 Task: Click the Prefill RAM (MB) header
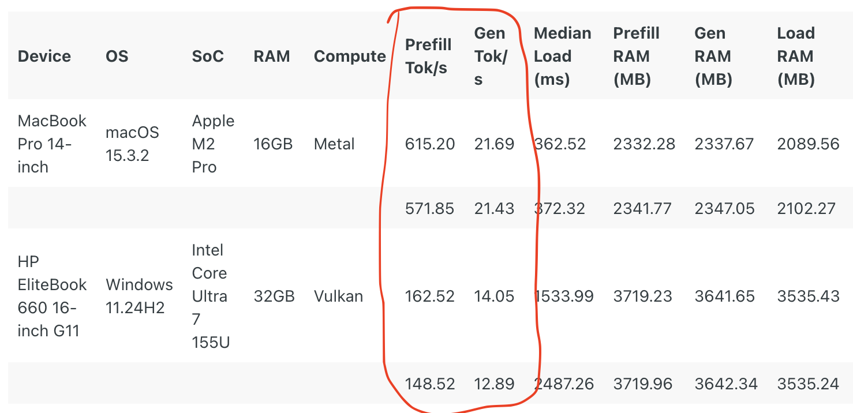pos(636,57)
